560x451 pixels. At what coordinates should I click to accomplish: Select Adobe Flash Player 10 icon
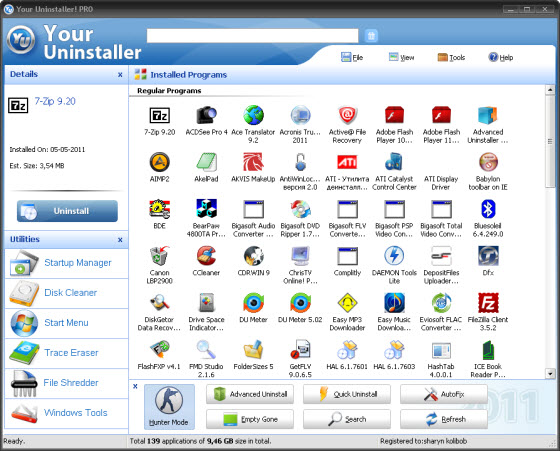pos(394,115)
